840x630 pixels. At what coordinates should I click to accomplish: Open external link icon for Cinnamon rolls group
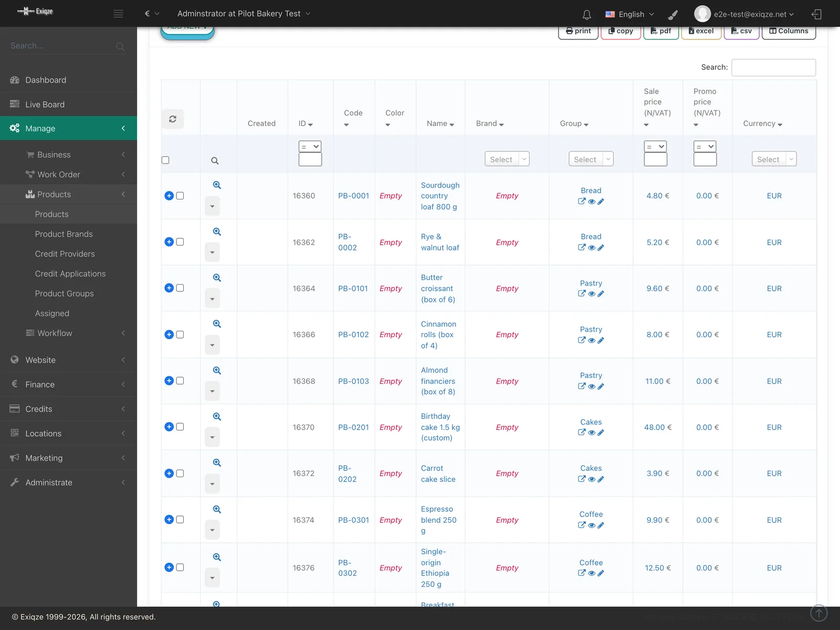coord(582,340)
